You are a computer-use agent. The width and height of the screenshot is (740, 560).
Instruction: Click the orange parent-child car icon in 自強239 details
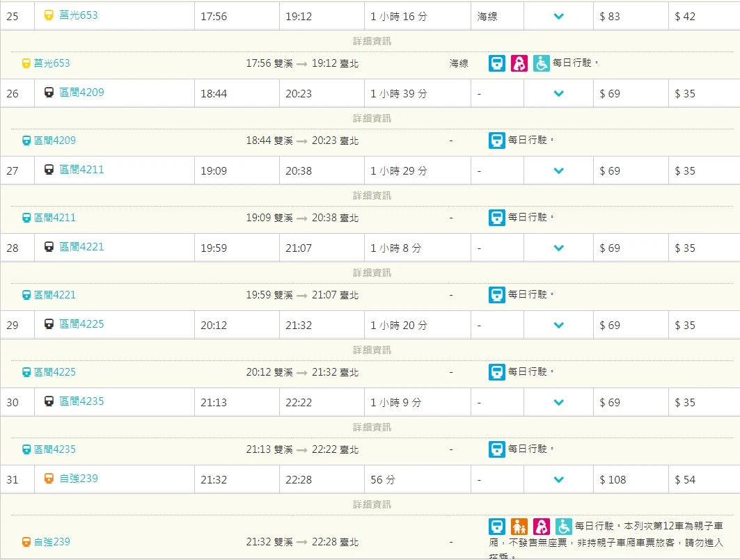519,527
